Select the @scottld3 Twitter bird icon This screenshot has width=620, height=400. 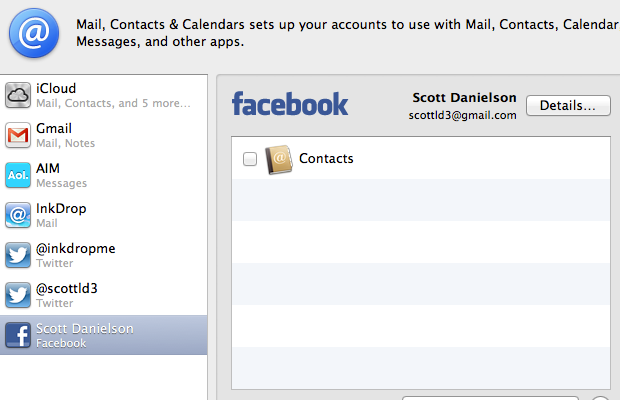18,295
